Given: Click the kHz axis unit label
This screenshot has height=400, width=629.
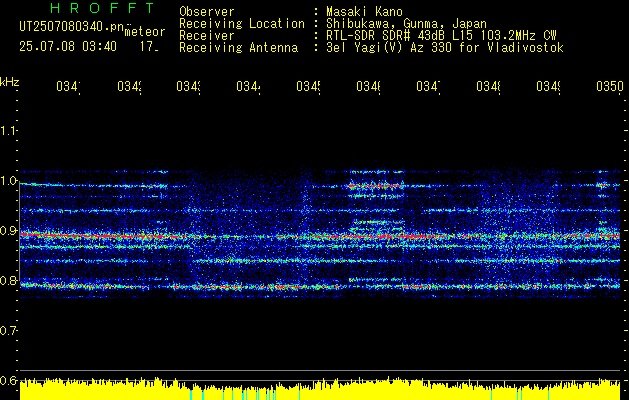Looking at the screenshot, I should click(10, 83).
